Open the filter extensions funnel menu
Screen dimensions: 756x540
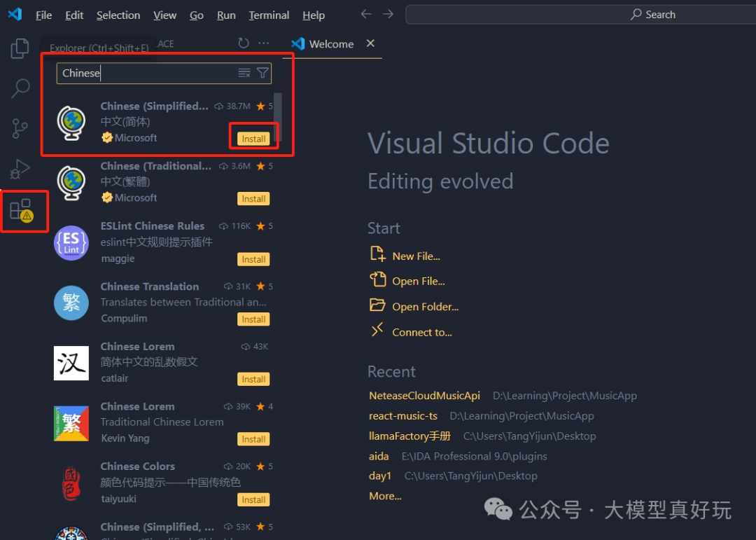pyautogui.click(x=262, y=72)
